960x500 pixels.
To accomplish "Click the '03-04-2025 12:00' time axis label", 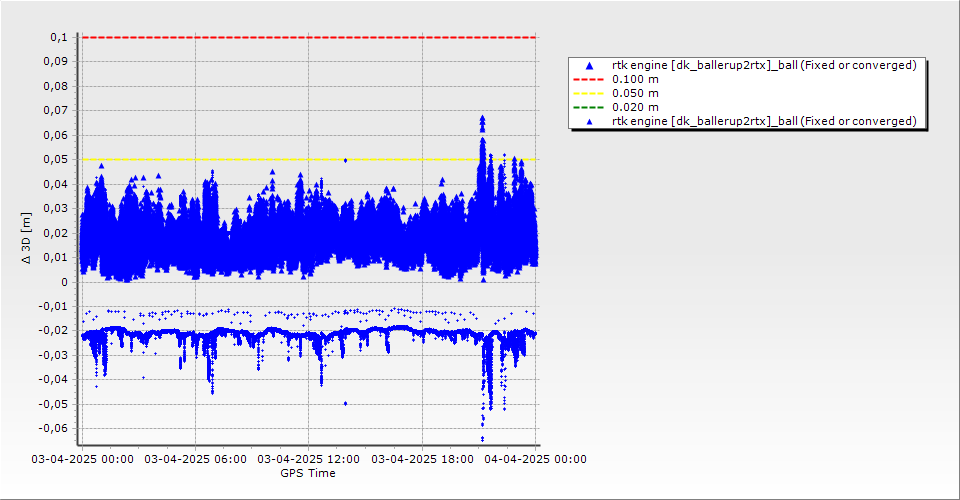I will [309, 459].
